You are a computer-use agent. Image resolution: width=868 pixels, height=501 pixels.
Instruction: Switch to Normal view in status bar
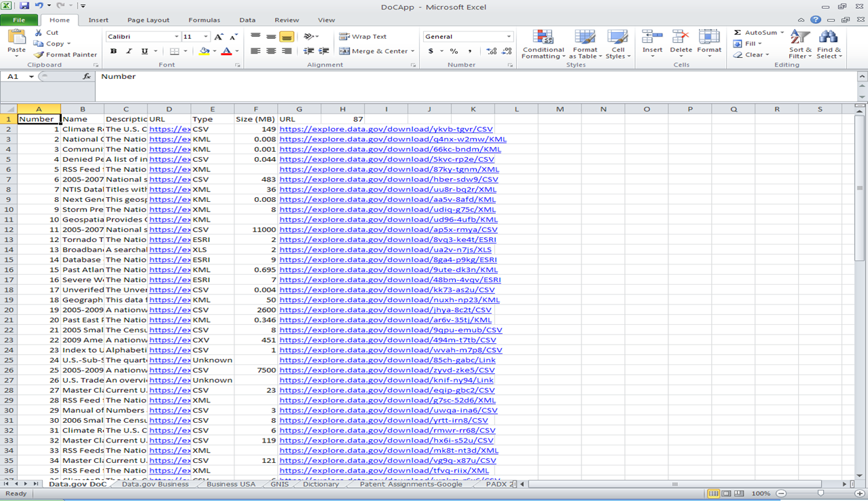pyautogui.click(x=713, y=494)
